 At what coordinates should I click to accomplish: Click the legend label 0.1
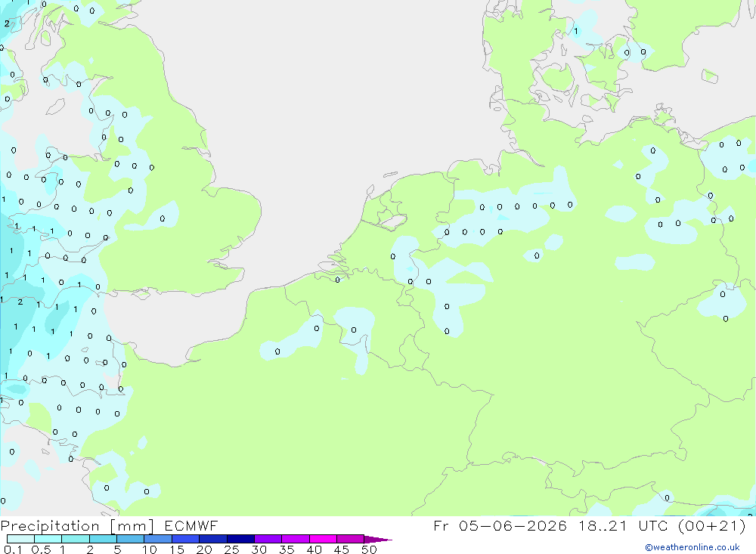point(13,549)
